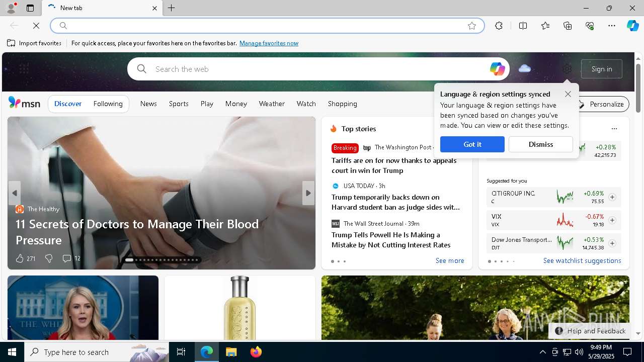Open page settings gear icon
644x362 pixels.
pos(567,69)
